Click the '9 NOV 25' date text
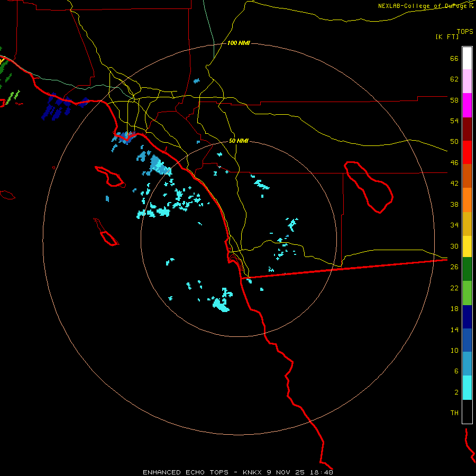 click(287, 472)
